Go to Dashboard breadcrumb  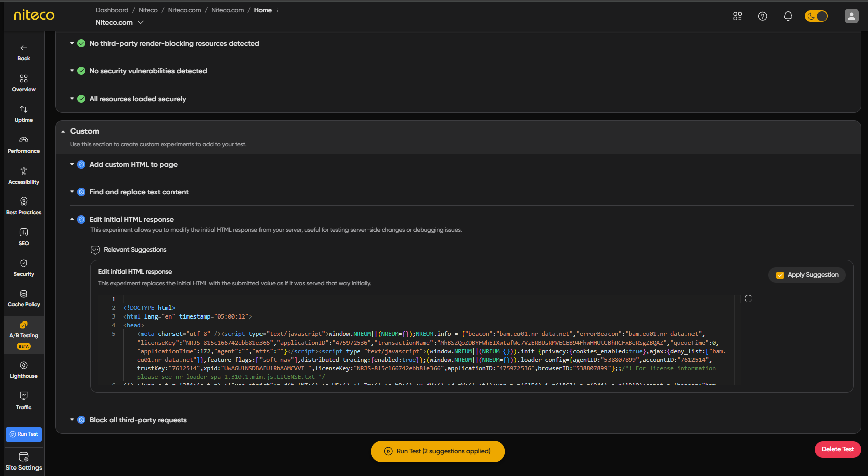112,10
